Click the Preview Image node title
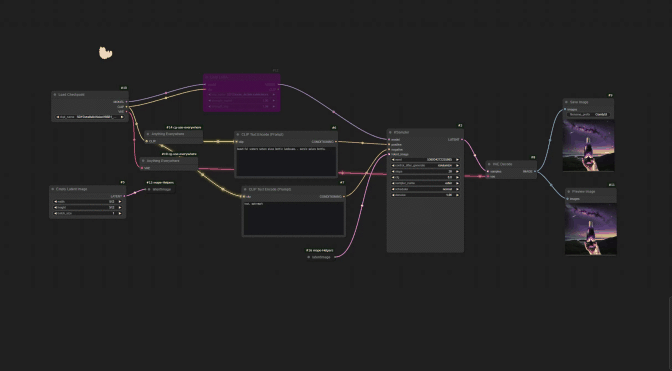 coord(584,191)
